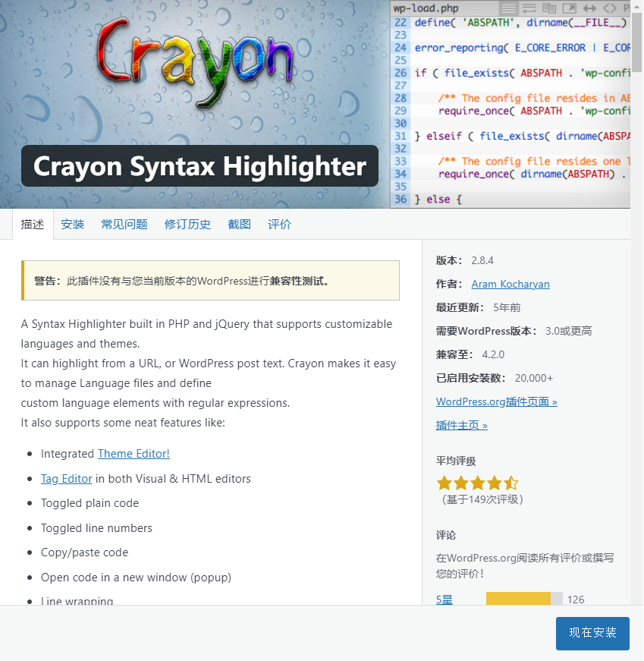Open the 常见问题 tab
644x661 pixels.
[124, 225]
